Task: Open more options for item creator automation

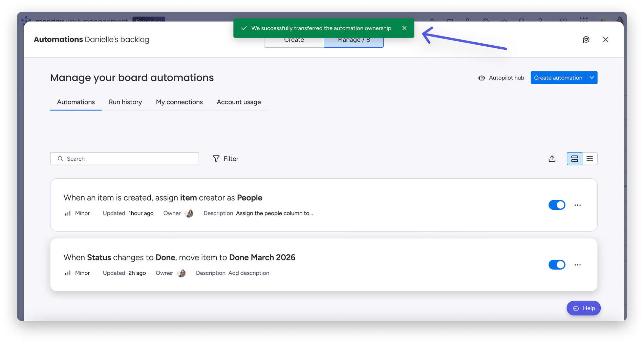Action: click(x=577, y=205)
